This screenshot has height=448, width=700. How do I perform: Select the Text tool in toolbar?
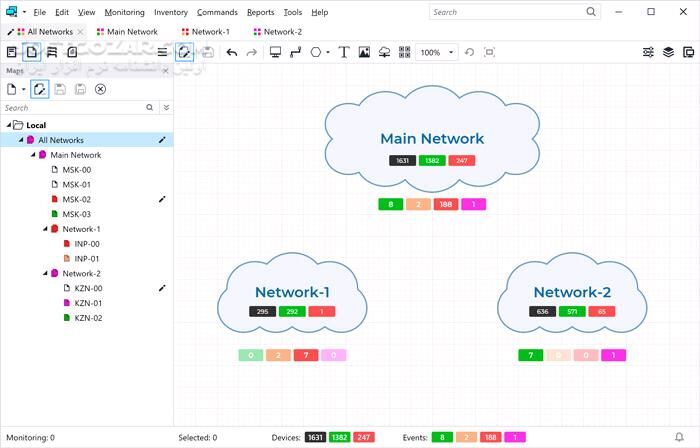click(344, 52)
